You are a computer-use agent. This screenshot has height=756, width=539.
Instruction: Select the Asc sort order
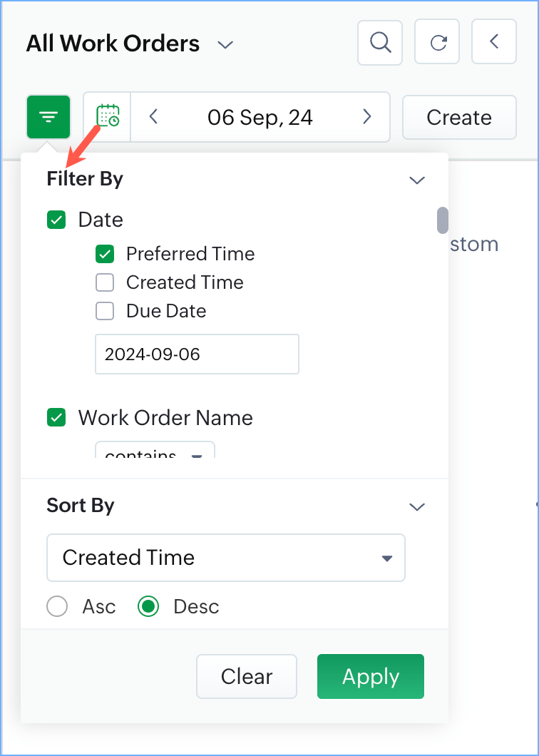coord(57,607)
